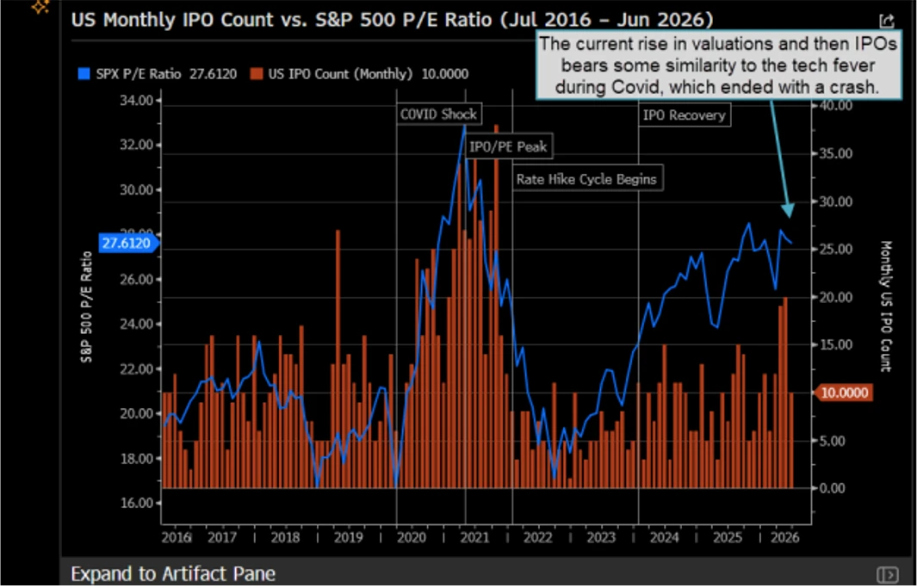Click the 2018 label on the time axis
This screenshot has width=917, height=588.
285,537
